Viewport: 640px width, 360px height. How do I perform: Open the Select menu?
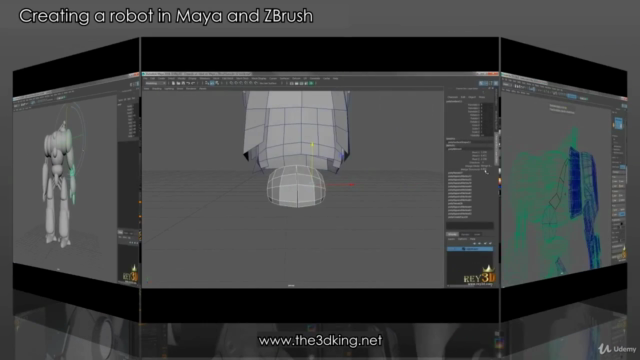click(x=171, y=78)
